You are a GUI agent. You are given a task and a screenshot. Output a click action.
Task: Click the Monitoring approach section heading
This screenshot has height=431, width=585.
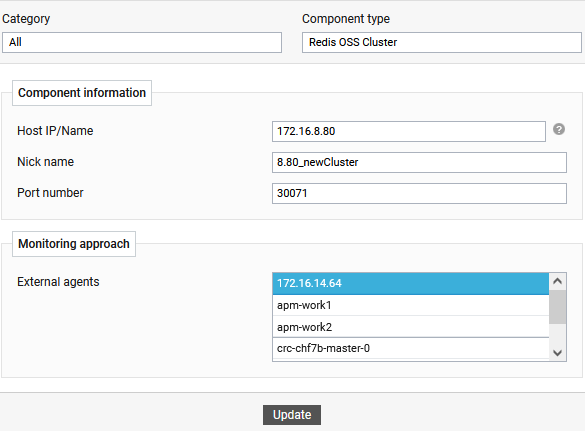[x=74, y=244]
